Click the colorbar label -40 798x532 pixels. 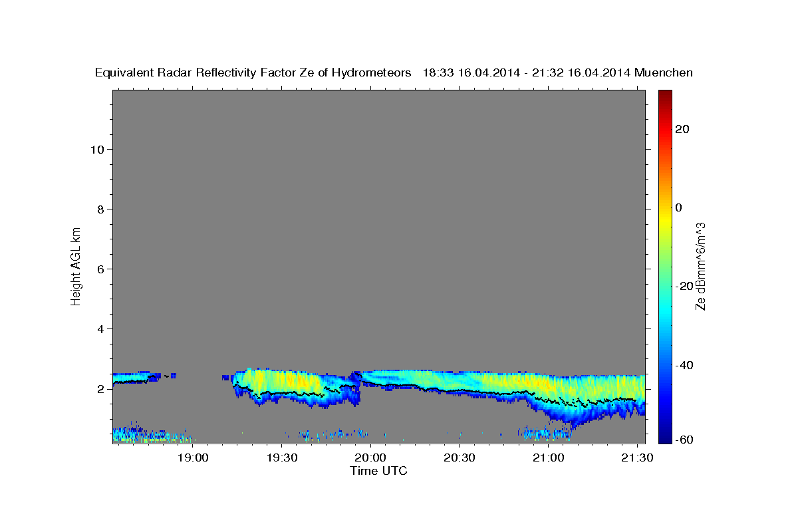[x=684, y=364]
